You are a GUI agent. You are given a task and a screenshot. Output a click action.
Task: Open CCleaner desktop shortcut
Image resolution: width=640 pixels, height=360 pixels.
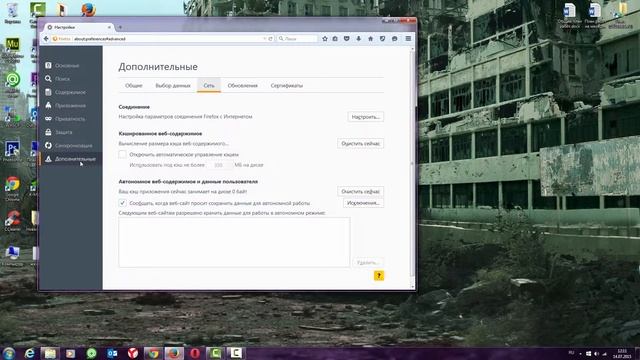click(13, 221)
